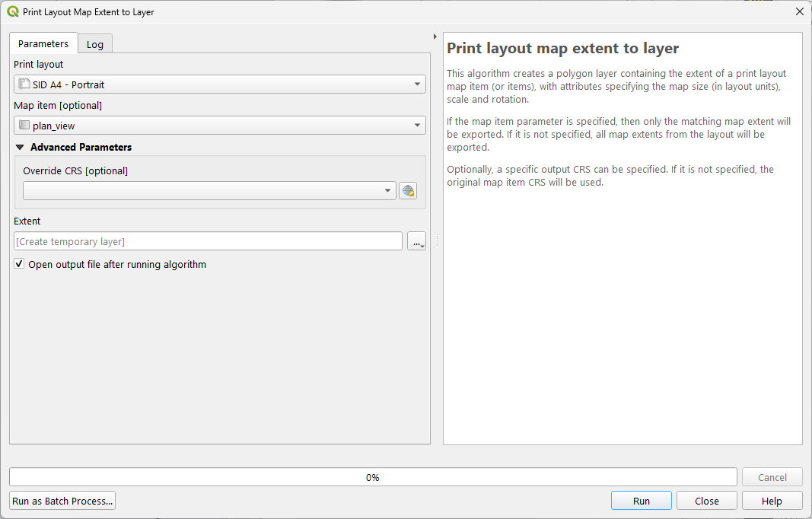Click the print layout page icon before SID A4
Screen dimensions: 812x519
[26, 84]
